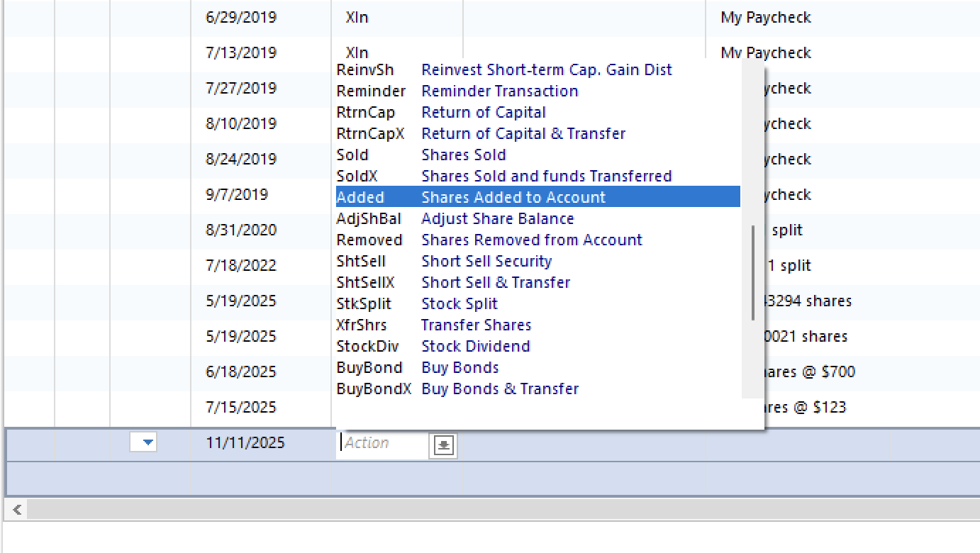The width and height of the screenshot is (980, 553).
Task: Pick the Stock Dividend action
Action: coord(475,346)
